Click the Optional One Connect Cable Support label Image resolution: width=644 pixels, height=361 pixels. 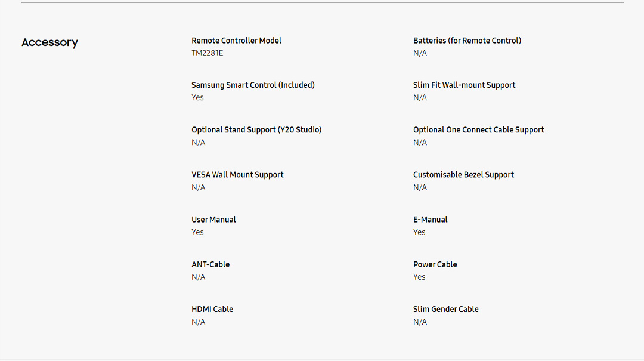478,129
